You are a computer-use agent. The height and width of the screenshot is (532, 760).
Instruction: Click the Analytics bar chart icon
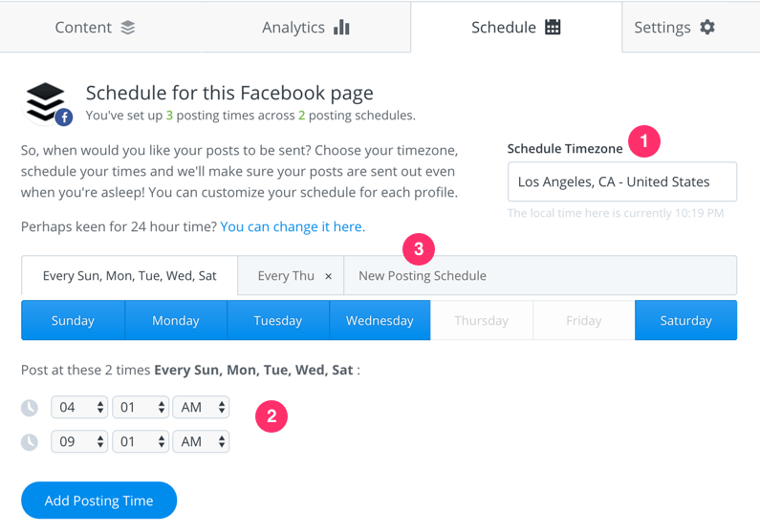coord(341,27)
